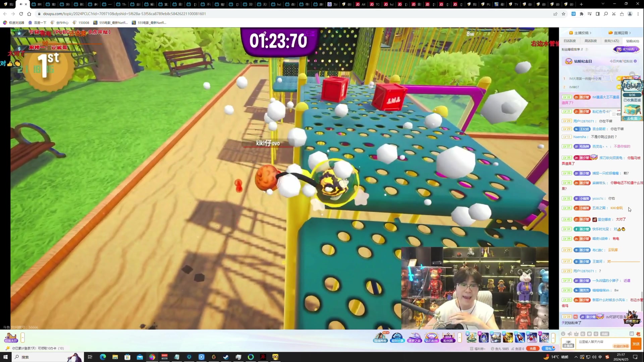This screenshot has width=644, height=362.
Task: Expand the activity icons panel arrow
Action: coord(460,338)
